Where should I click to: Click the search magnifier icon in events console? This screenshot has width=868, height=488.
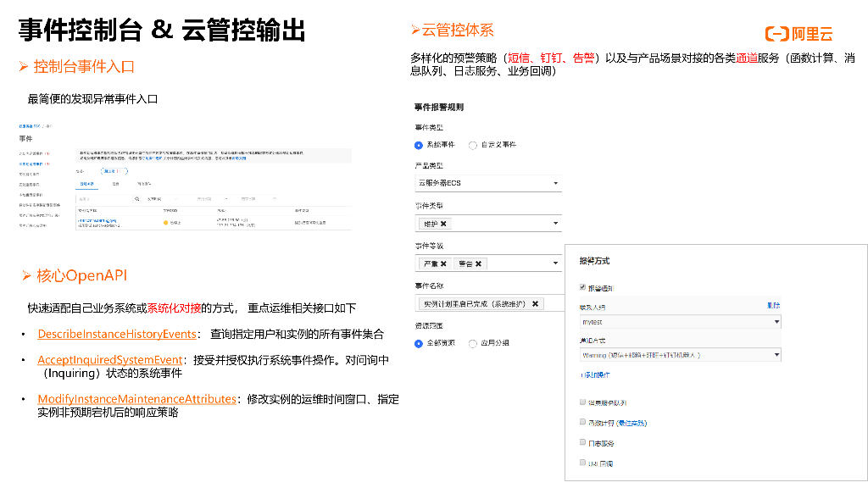136,199
